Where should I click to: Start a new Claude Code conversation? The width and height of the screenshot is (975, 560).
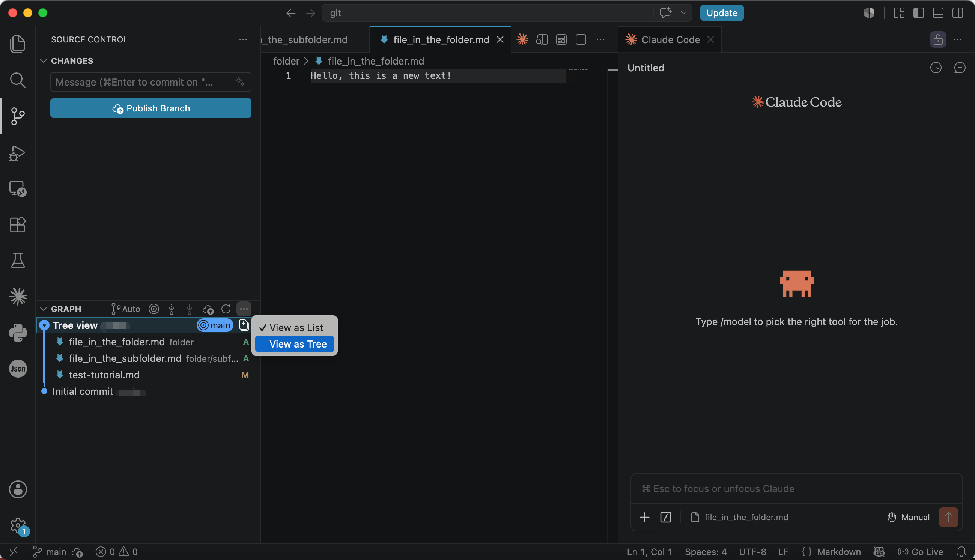coord(960,68)
